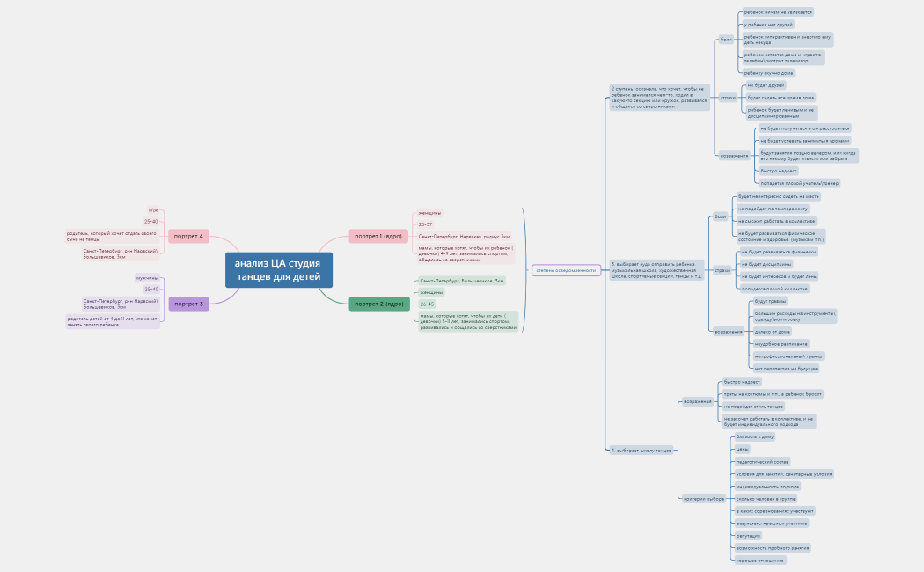
Task: Click the 'репутация' node
Action: tap(748, 535)
